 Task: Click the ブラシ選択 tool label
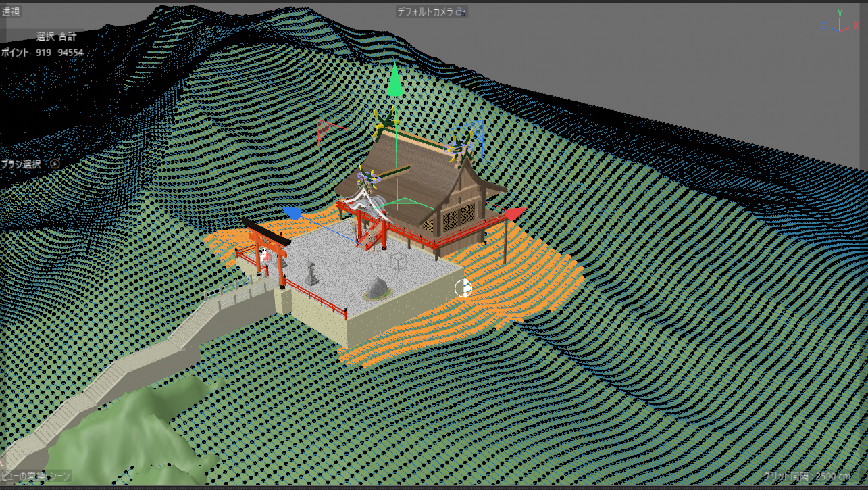(x=21, y=164)
